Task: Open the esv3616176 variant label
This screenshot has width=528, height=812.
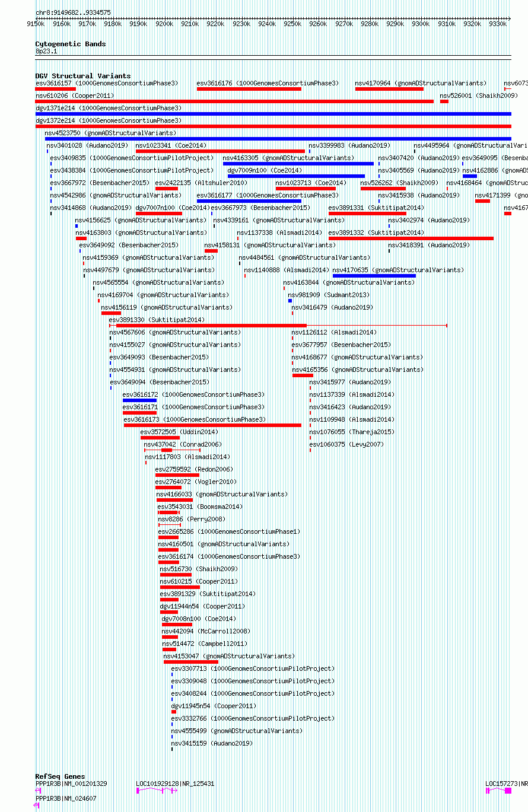Action: click(268, 83)
